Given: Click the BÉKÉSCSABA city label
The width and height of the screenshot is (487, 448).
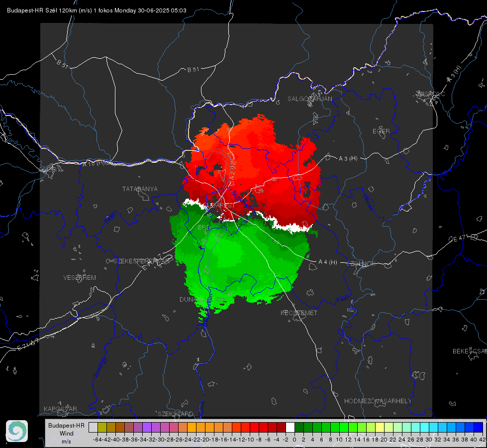Looking at the screenshot, I should point(470,351).
